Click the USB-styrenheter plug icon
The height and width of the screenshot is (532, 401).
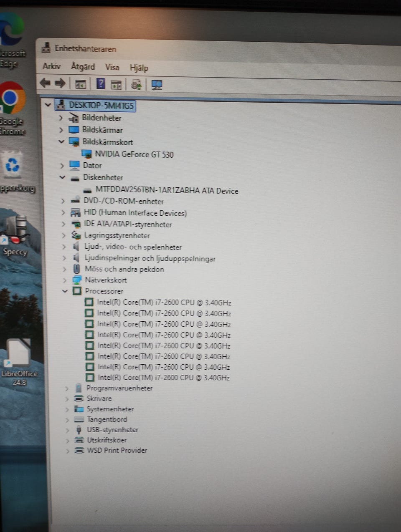(79, 430)
